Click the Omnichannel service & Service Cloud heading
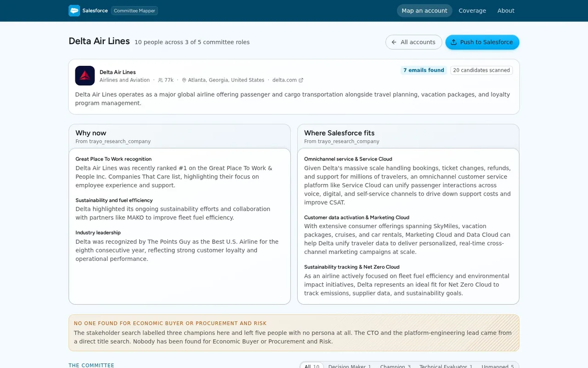 click(348, 159)
